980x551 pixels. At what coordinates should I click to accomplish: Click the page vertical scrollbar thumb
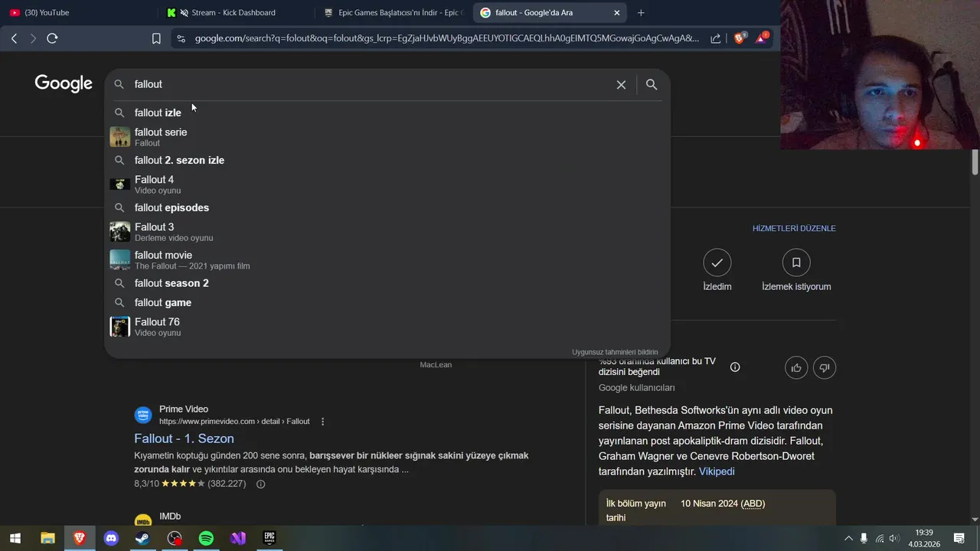(x=975, y=162)
